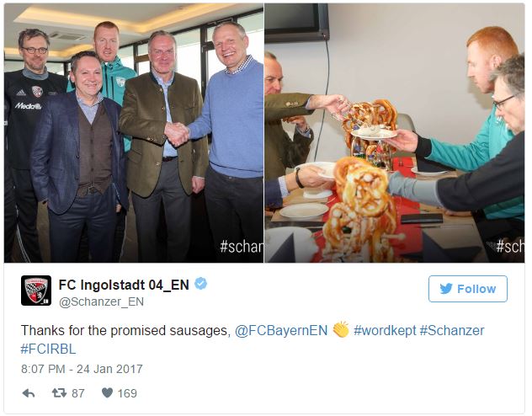Open the #Schanzer hashtag link
The width and height of the screenshot is (532, 416).
(452, 330)
